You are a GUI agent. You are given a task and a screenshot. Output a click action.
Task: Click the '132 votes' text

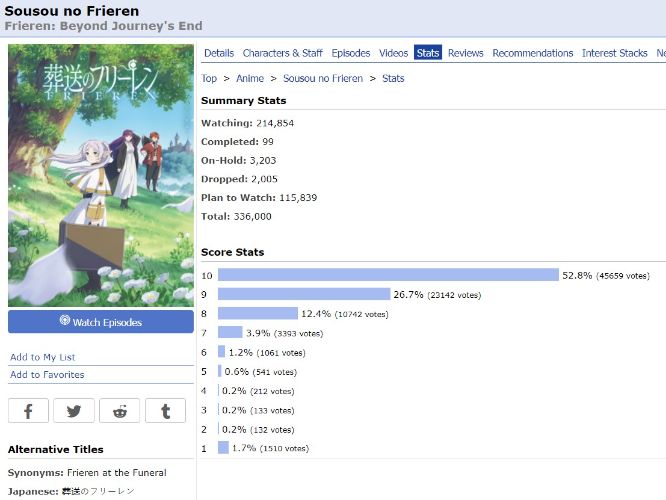click(x=272, y=430)
